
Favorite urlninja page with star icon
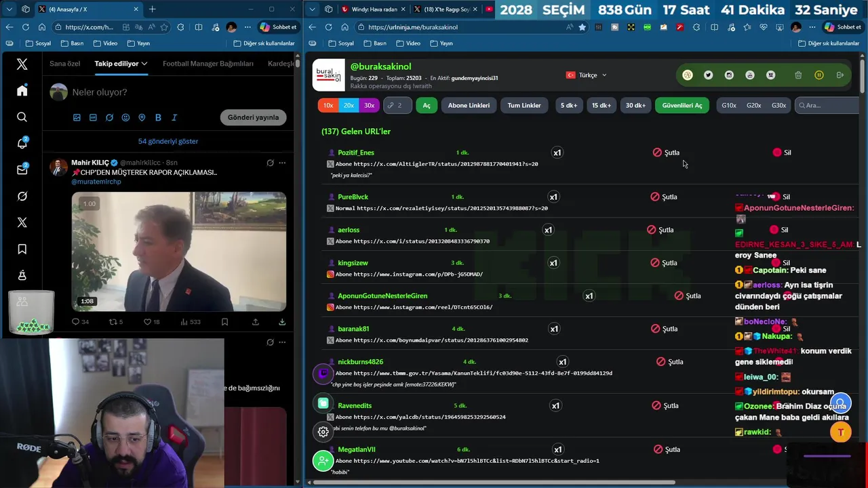(x=582, y=27)
